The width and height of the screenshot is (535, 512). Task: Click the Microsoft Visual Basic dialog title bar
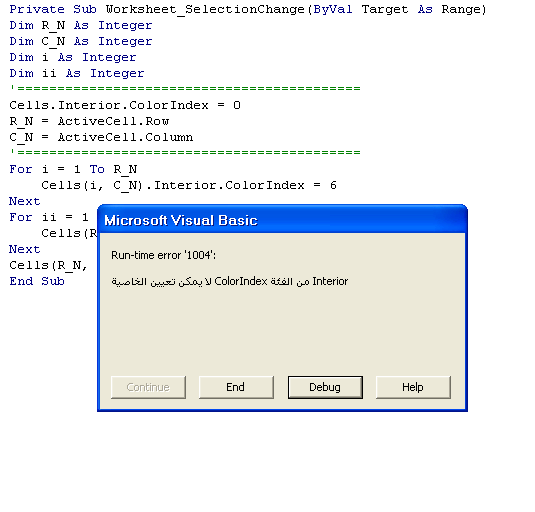click(282, 220)
